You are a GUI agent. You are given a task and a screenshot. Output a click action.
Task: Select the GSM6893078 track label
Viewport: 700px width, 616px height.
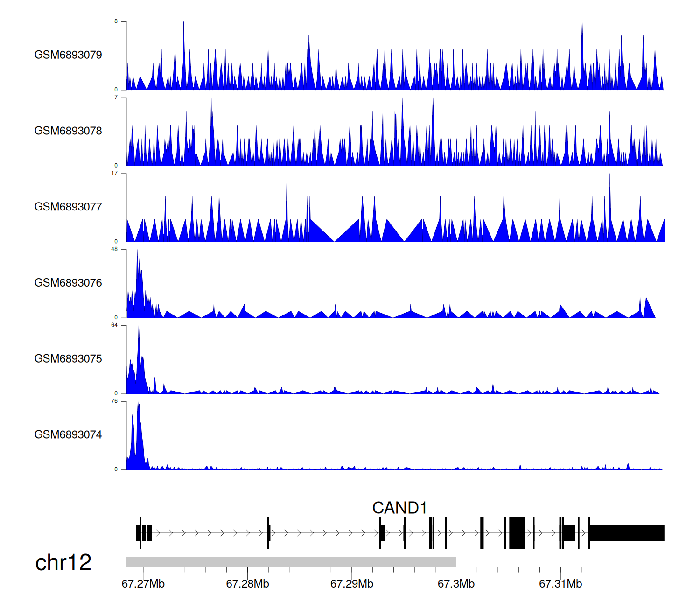click(x=68, y=131)
